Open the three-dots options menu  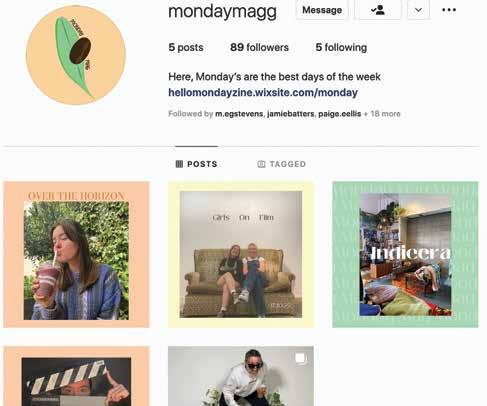(449, 10)
